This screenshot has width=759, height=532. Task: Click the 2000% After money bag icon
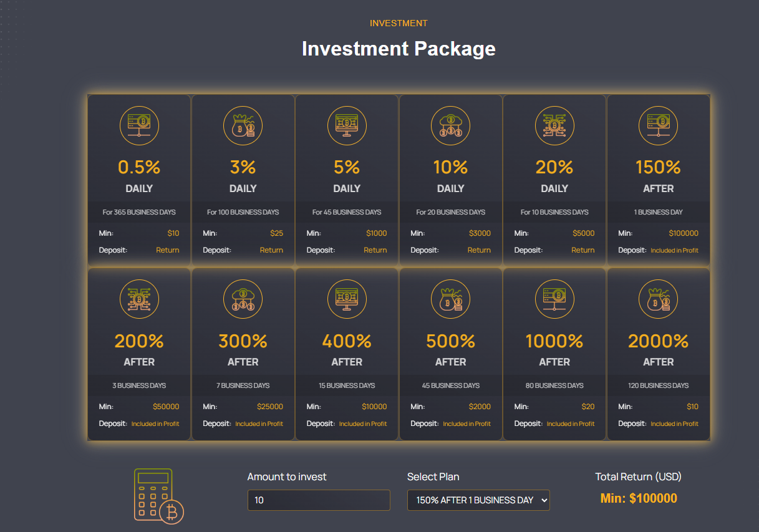click(658, 299)
